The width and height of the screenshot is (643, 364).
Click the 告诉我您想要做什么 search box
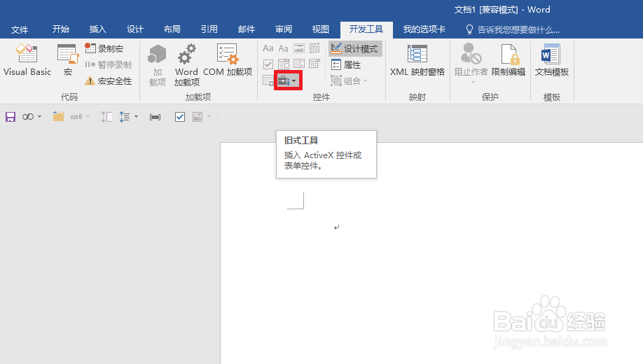coord(513,29)
